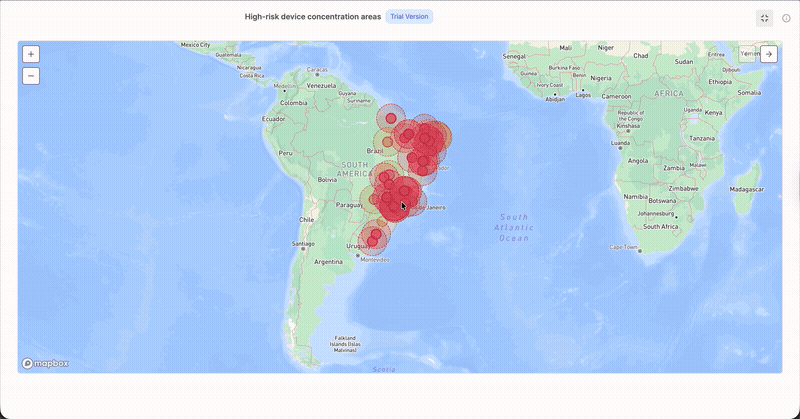Click the 'Venezuela' map label
The image size is (800, 419).
tap(321, 86)
